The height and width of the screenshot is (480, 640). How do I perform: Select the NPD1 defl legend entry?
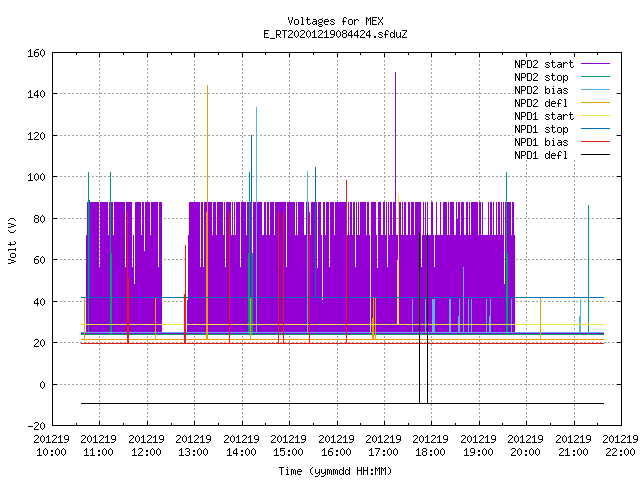[541, 156]
